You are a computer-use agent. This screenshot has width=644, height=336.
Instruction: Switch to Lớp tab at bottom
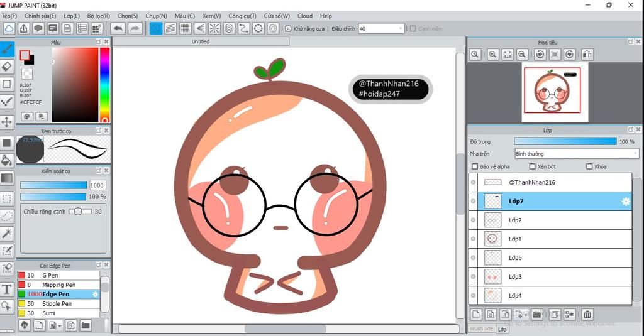pyautogui.click(x=502, y=329)
